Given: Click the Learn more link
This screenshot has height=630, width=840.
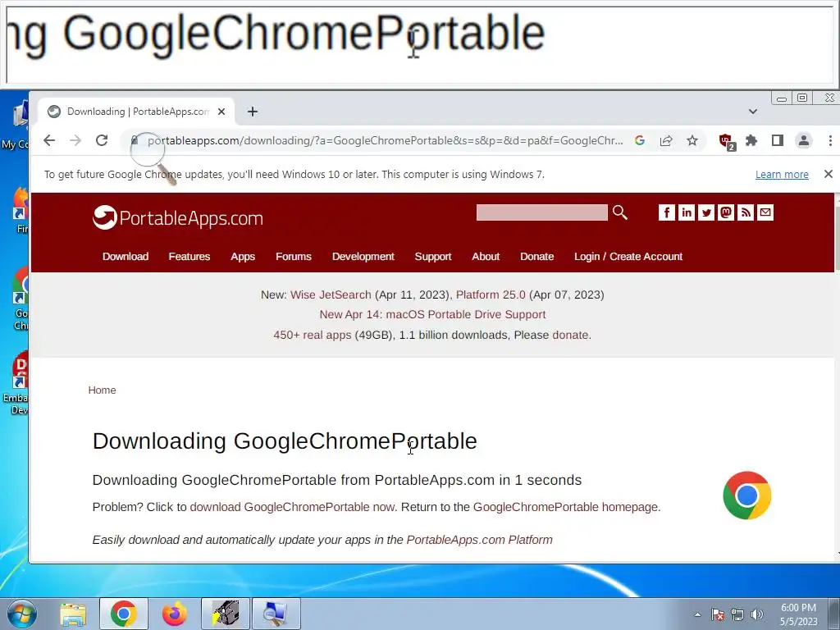Looking at the screenshot, I should click(782, 174).
